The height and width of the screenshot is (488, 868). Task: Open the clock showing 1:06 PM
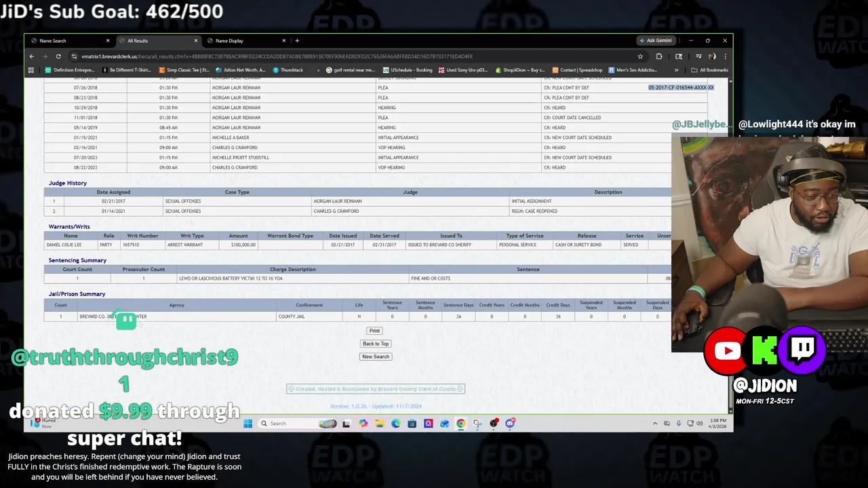point(717,424)
